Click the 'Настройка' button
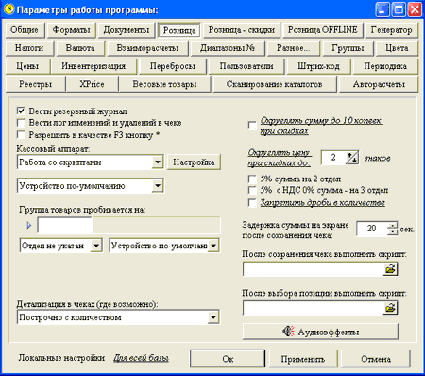The height and width of the screenshot is (376, 425). [193, 162]
